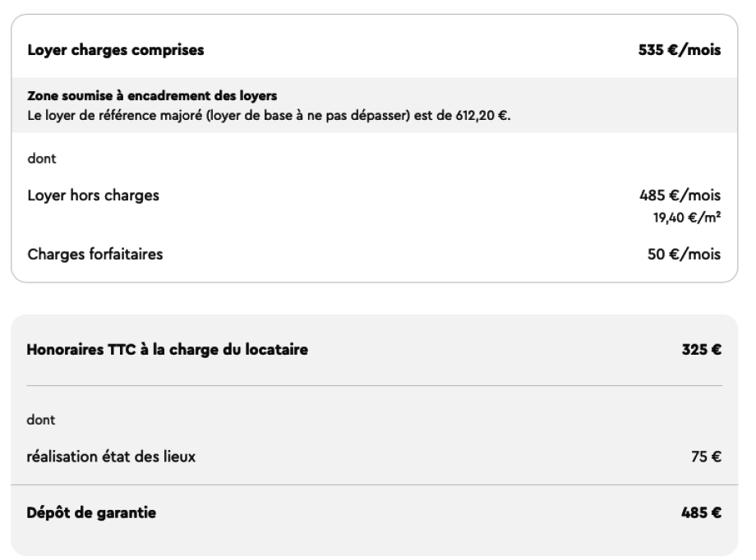Image resolution: width=756 pixels, height=560 pixels.
Task: Click the 'Dépôt de garantie' label
Action: coord(91,512)
